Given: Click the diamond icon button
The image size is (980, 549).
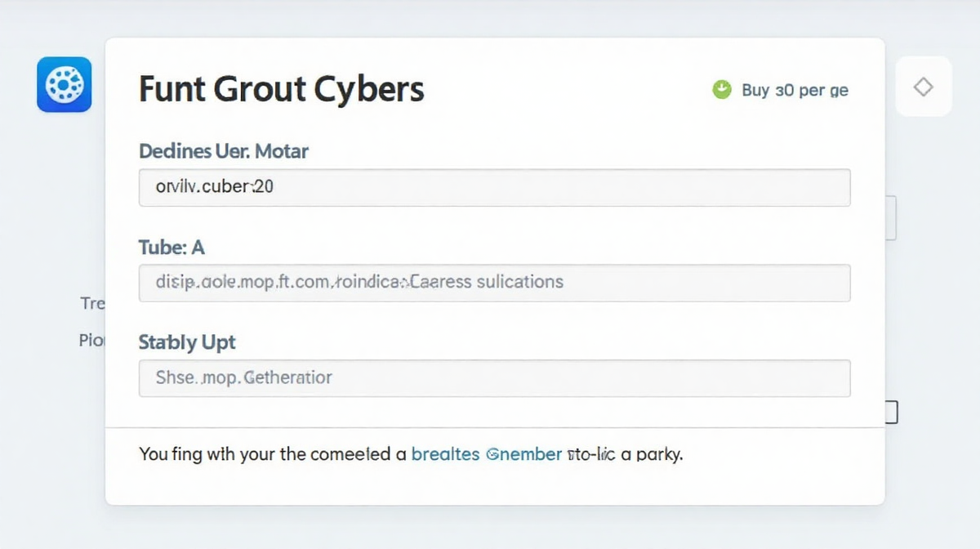Looking at the screenshot, I should pyautogui.click(x=924, y=87).
